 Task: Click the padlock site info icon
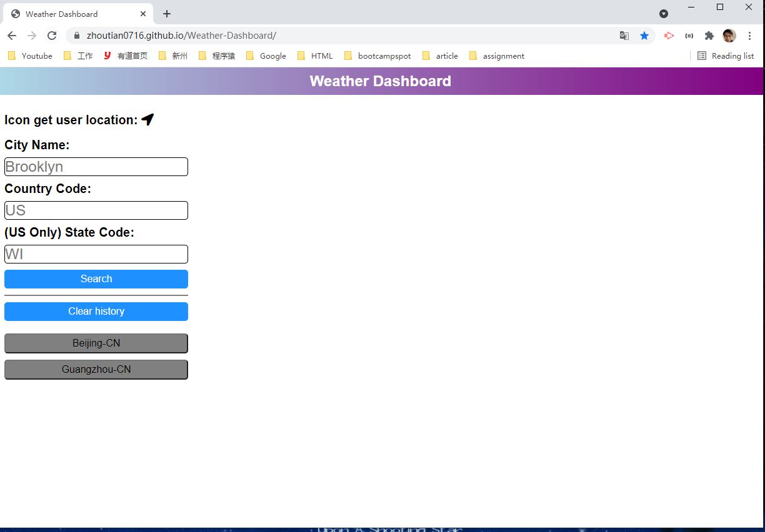(77, 36)
